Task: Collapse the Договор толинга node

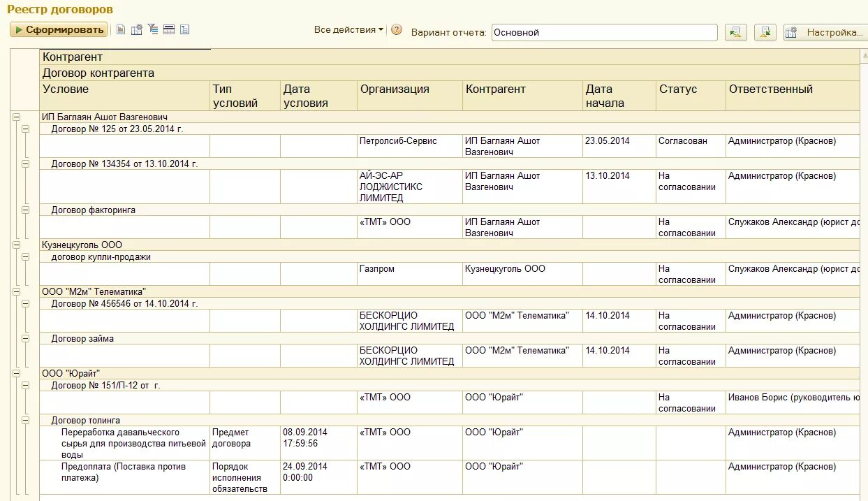Action: pos(26,420)
